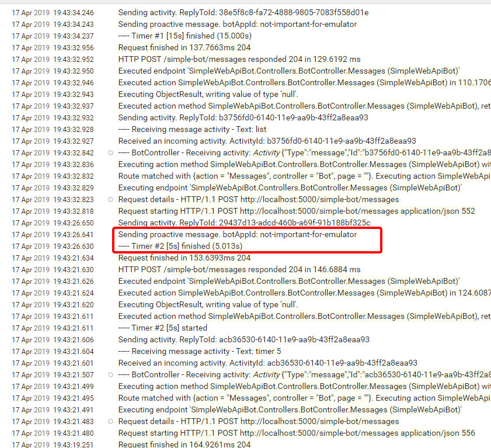Open Timer #2 [5s] finished (5.013s) event

pyautogui.click(x=180, y=246)
